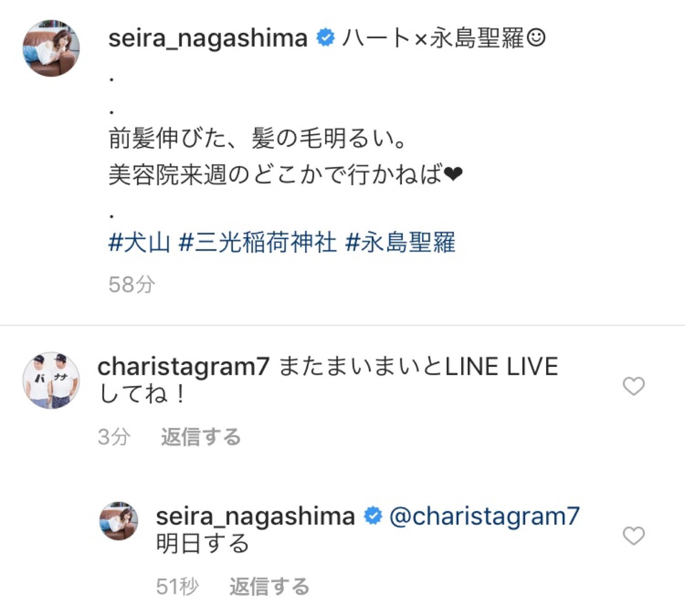Click the verified badge in the reply comment
Image resolution: width=685 pixels, height=616 pixels.
373,516
